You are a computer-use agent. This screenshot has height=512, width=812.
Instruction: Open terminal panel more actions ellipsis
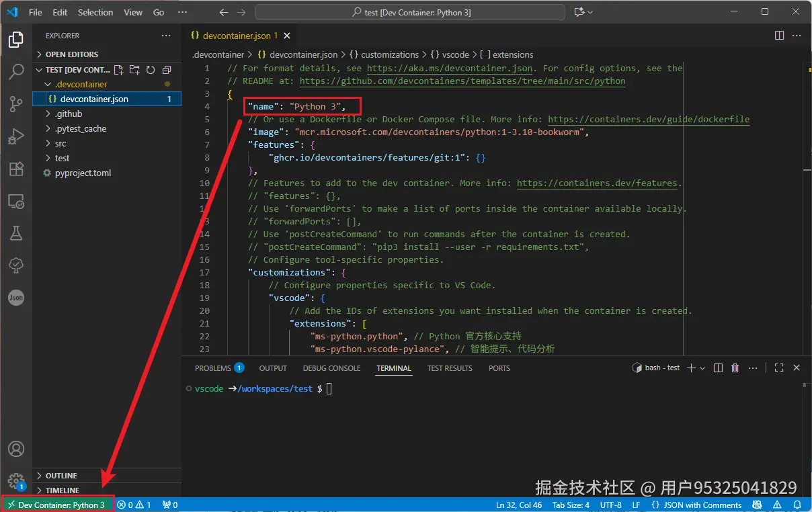(752, 368)
